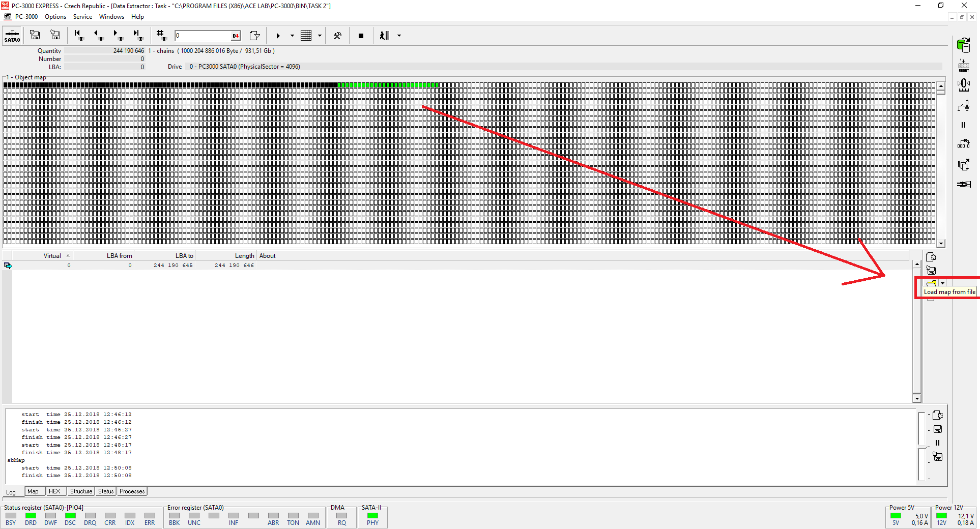Screen dimensions: 980x529
Task: Open the play button dropdown arrow
Action: [292, 36]
